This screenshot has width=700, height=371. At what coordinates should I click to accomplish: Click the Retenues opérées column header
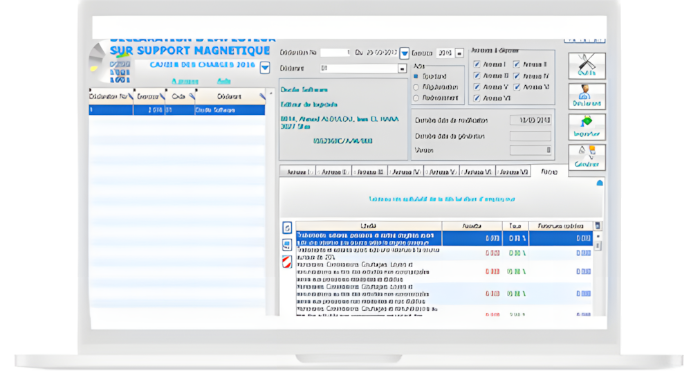(561, 226)
